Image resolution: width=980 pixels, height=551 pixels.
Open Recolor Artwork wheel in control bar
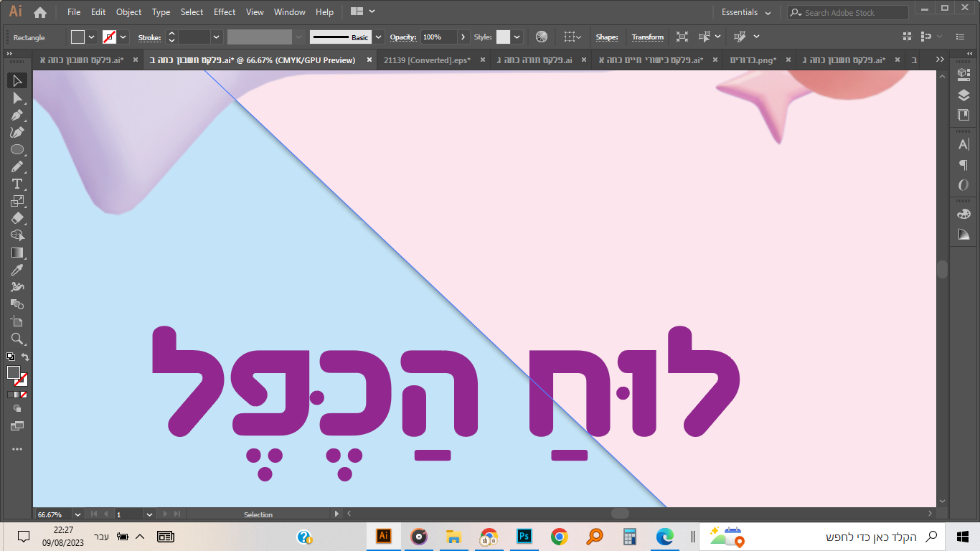pos(542,37)
